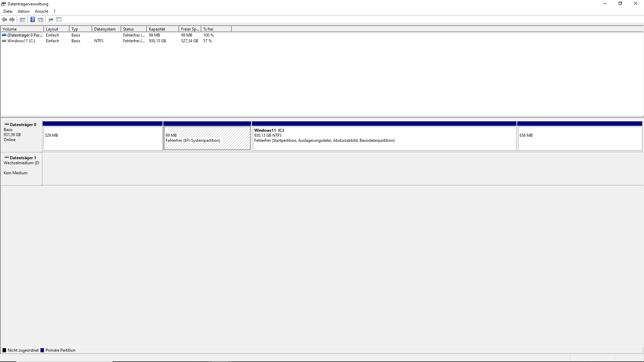The height and width of the screenshot is (362, 644).
Task: Toggle the console tree pane icon
Action: [x=22, y=20]
